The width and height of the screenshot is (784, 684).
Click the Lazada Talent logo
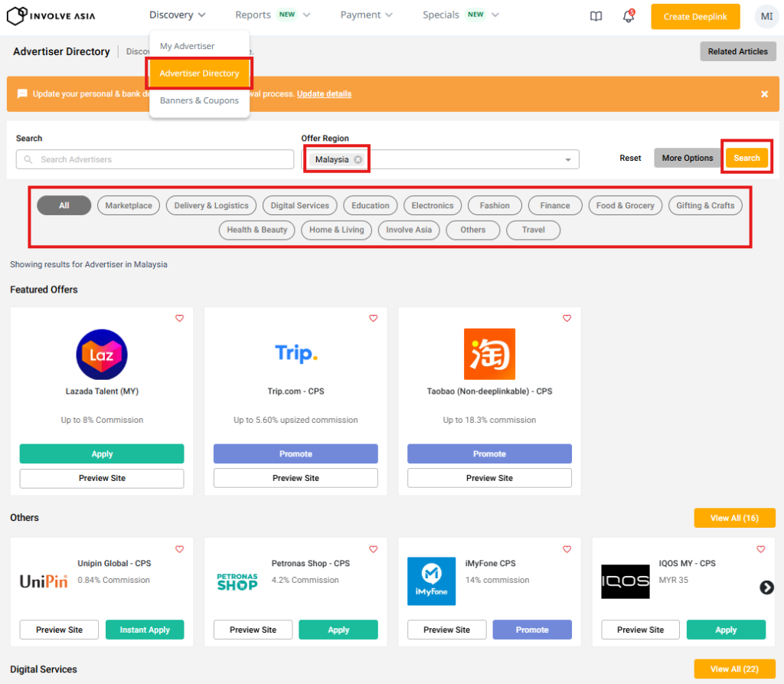point(102,354)
